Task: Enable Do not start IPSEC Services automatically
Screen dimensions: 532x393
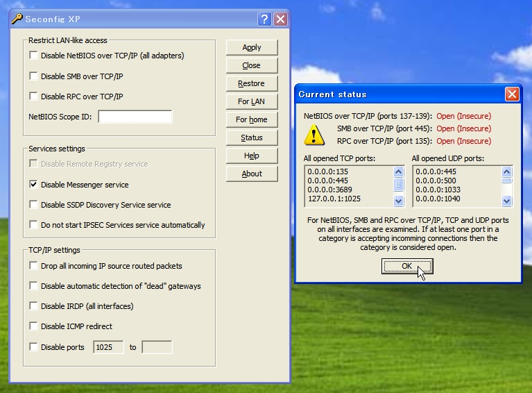Action: (x=33, y=224)
